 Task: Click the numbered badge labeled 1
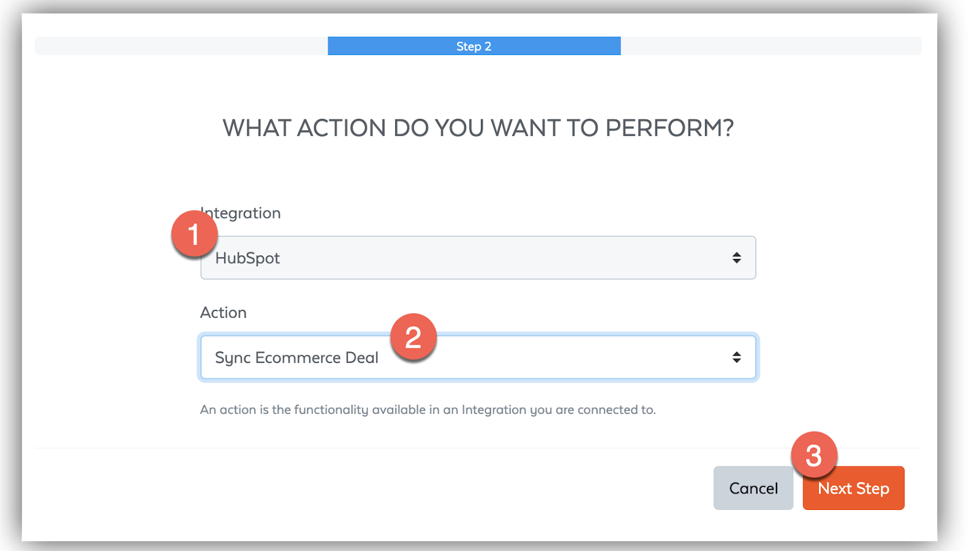point(194,234)
